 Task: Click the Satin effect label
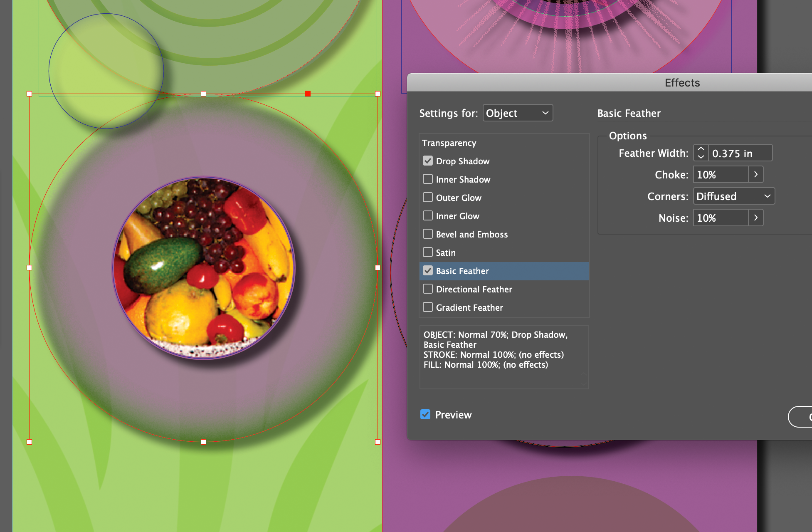tap(446, 253)
